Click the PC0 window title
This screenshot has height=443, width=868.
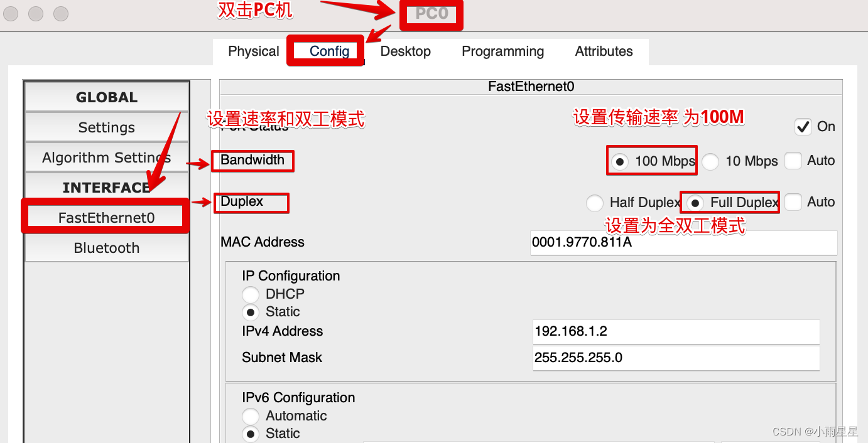[431, 13]
